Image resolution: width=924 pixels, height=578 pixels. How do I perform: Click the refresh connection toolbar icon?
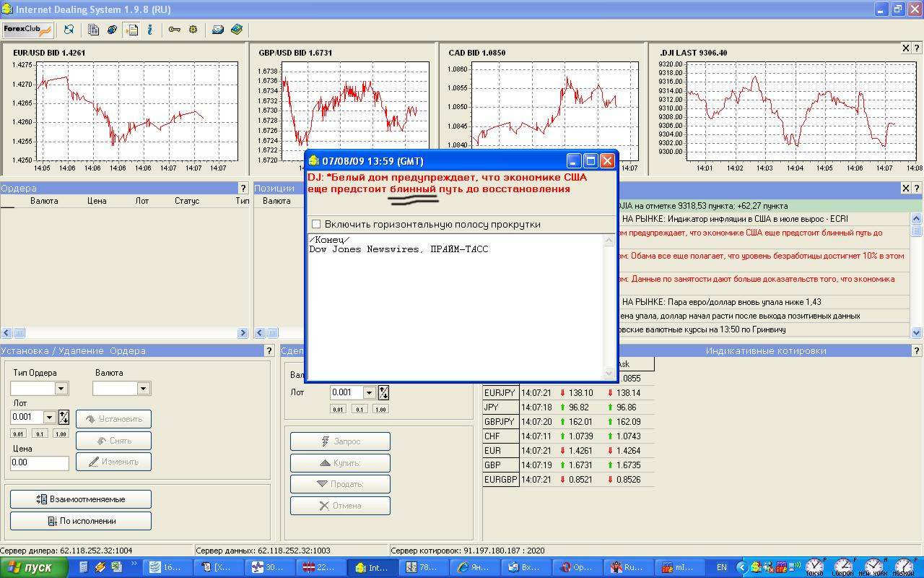click(69, 30)
